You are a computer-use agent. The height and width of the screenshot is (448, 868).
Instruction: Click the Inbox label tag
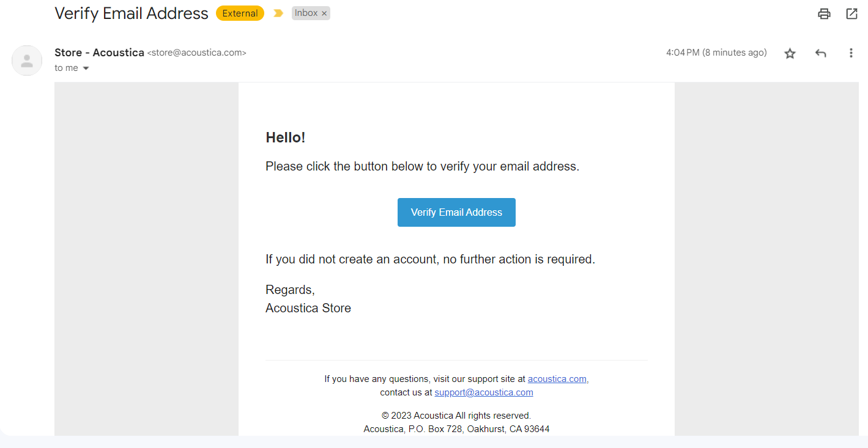click(x=306, y=13)
